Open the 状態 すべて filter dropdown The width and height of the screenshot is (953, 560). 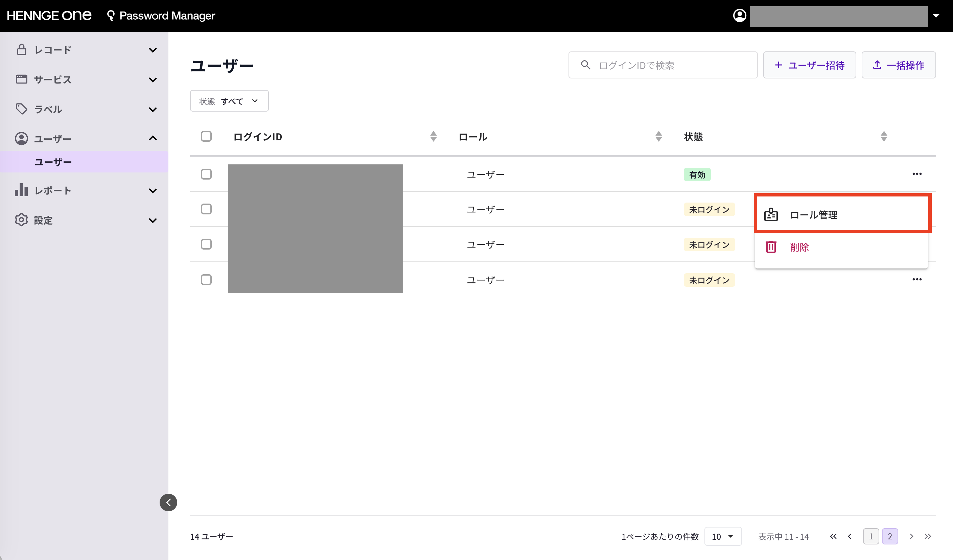229,100
